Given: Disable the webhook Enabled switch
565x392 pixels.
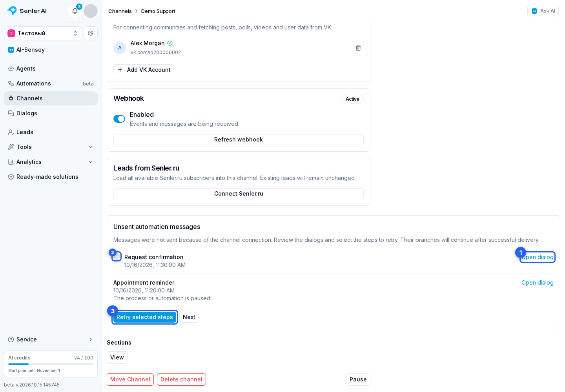Looking at the screenshot, I should (119, 119).
